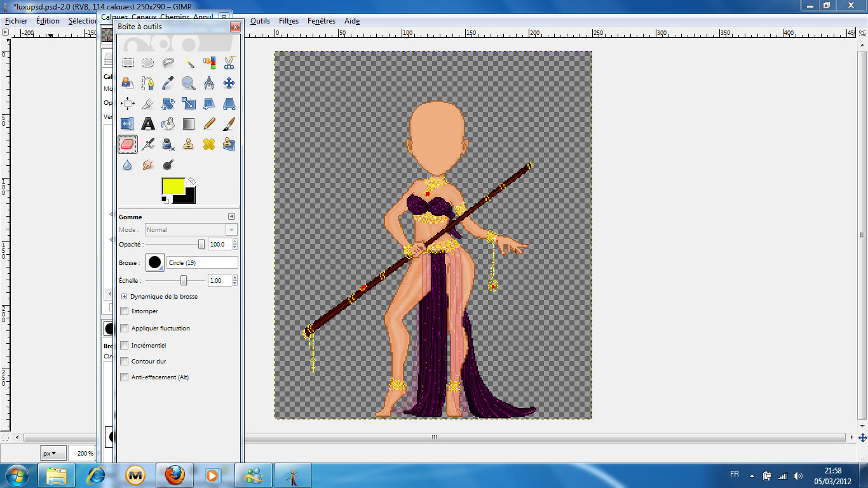
Task: Open the Gomme tool options panel menu
Action: [x=232, y=217]
